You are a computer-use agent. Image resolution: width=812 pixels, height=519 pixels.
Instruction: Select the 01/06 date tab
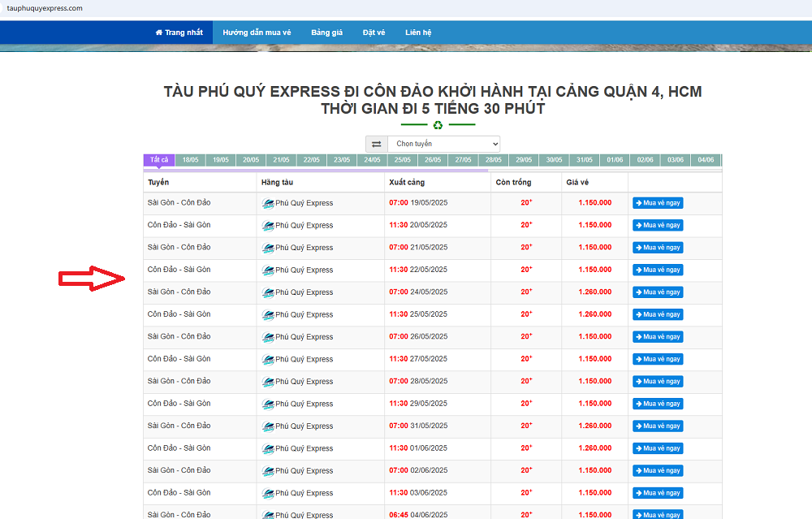pos(615,160)
